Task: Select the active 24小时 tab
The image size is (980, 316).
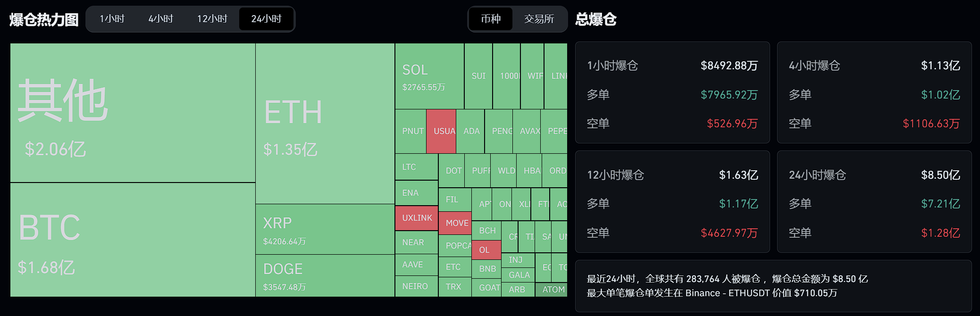Action: pyautogui.click(x=266, y=19)
